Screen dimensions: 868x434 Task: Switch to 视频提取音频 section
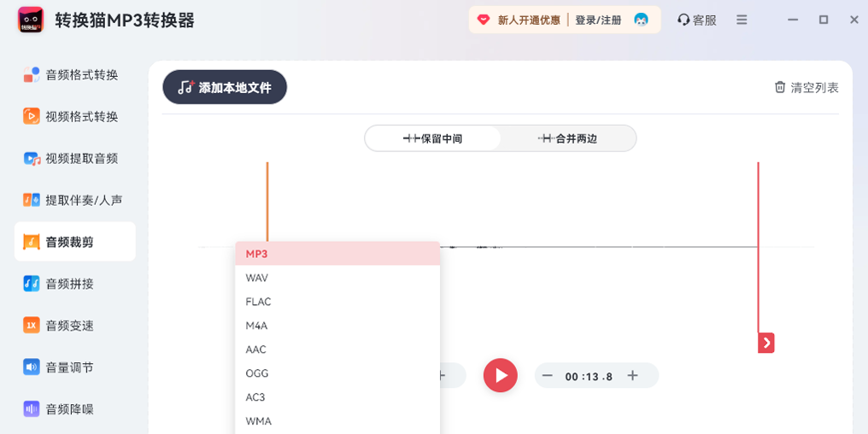click(74, 159)
